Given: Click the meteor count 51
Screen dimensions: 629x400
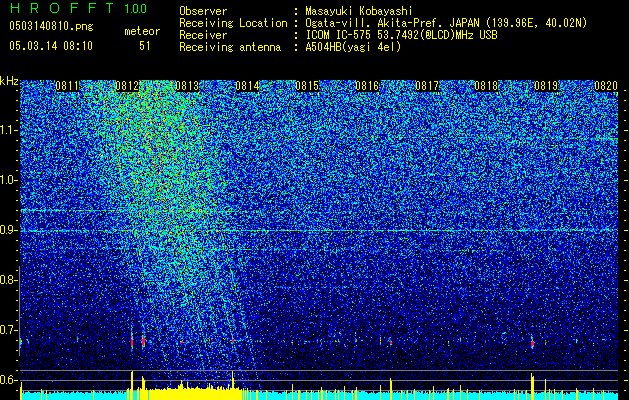Looking at the screenshot, I should [145, 46].
